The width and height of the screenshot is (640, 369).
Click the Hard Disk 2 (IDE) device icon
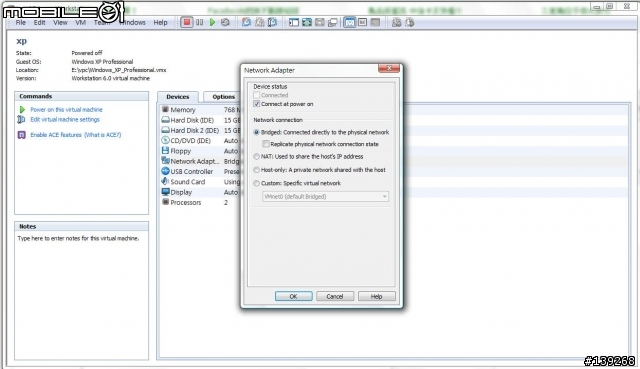pyautogui.click(x=165, y=130)
